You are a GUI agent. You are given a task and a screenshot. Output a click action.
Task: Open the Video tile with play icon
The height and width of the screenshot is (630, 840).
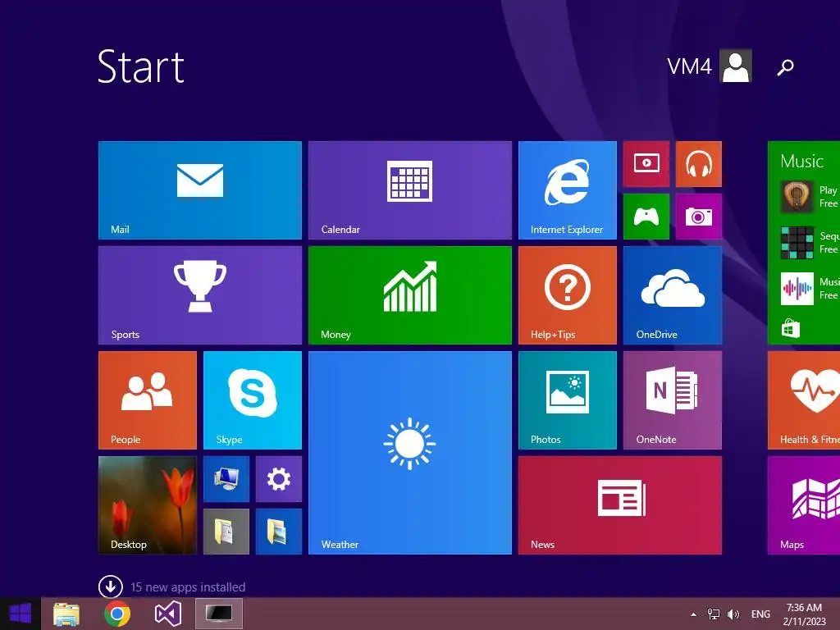646,164
